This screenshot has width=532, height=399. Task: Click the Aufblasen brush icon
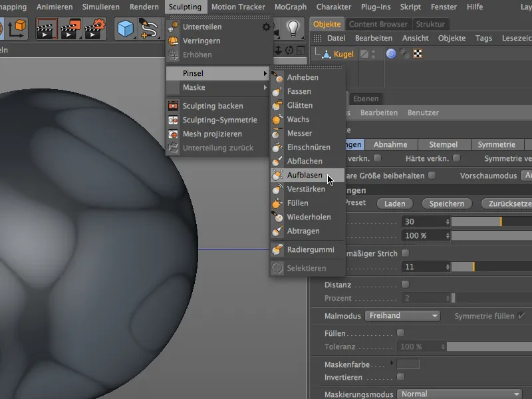[x=277, y=175]
